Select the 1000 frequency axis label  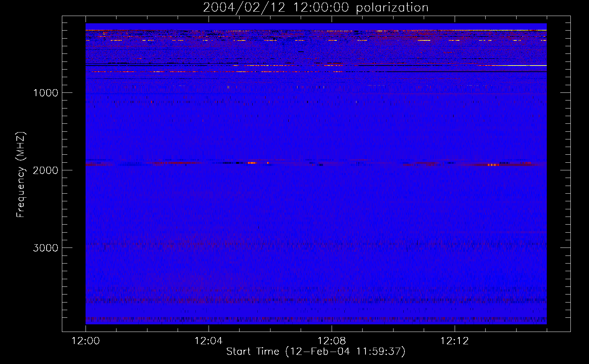click(x=46, y=93)
